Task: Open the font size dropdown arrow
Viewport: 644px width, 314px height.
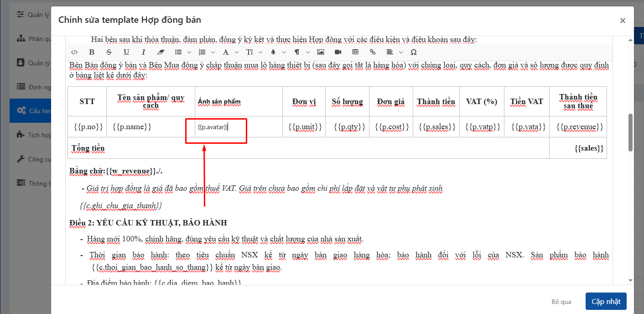Action: click(x=260, y=52)
